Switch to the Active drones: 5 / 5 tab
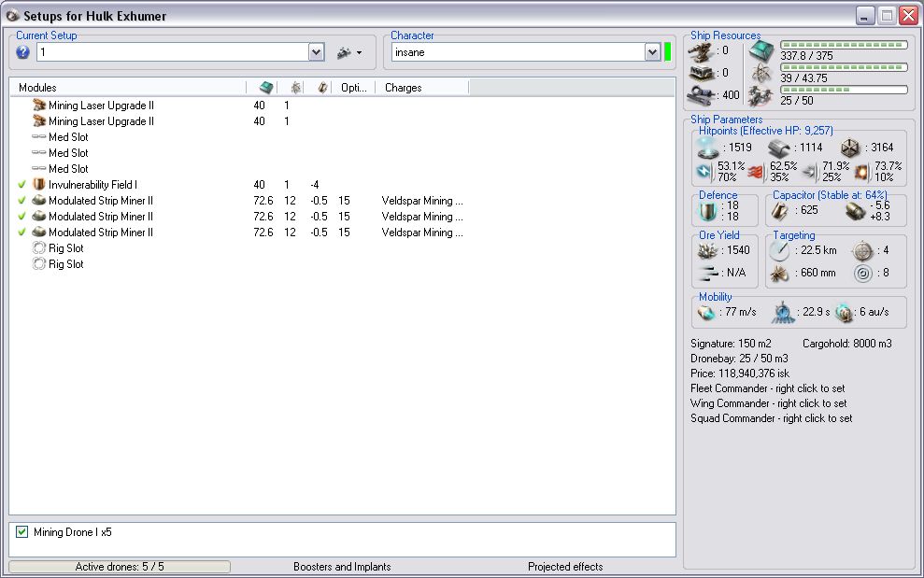The height and width of the screenshot is (578, 924). pos(120,567)
